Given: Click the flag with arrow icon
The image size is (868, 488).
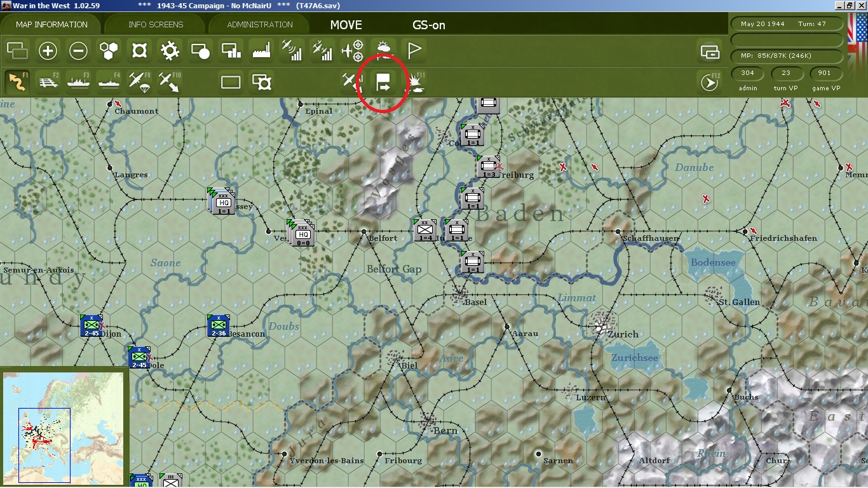Looking at the screenshot, I should pyautogui.click(x=383, y=82).
